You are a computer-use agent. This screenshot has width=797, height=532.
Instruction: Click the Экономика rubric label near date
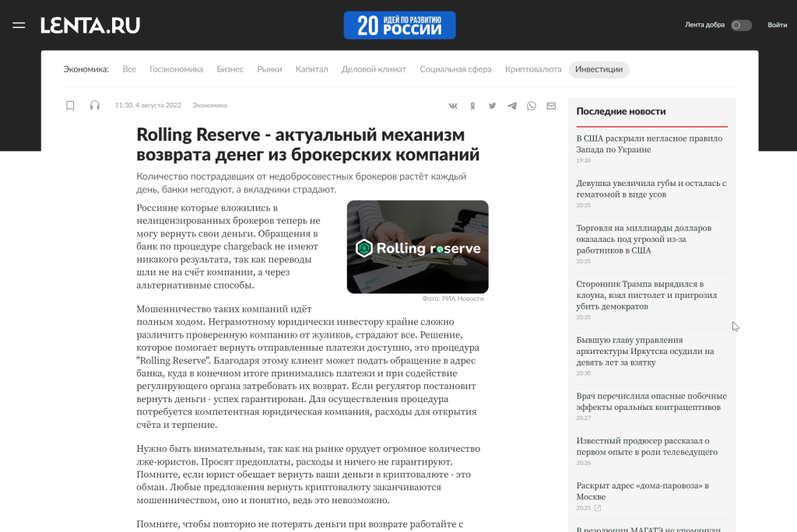click(x=209, y=106)
